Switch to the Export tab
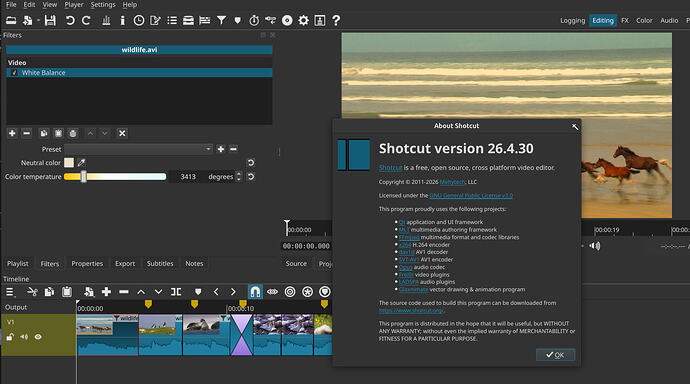The image size is (690, 384). (x=125, y=263)
